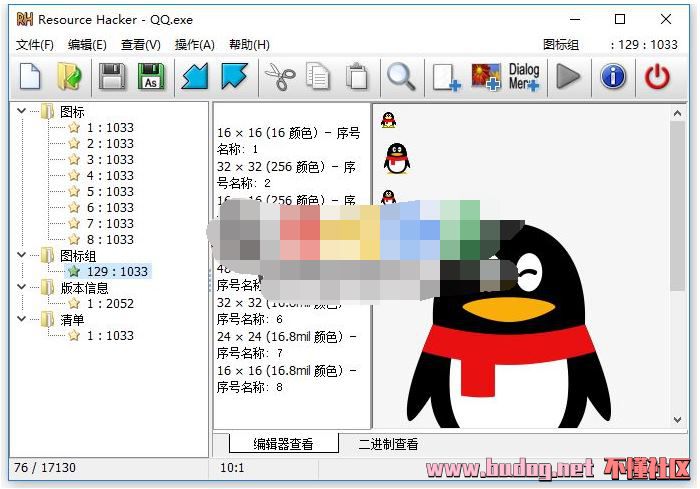Minimize the Resource Hacker window
The width and height of the screenshot is (700, 489).
click(575, 19)
